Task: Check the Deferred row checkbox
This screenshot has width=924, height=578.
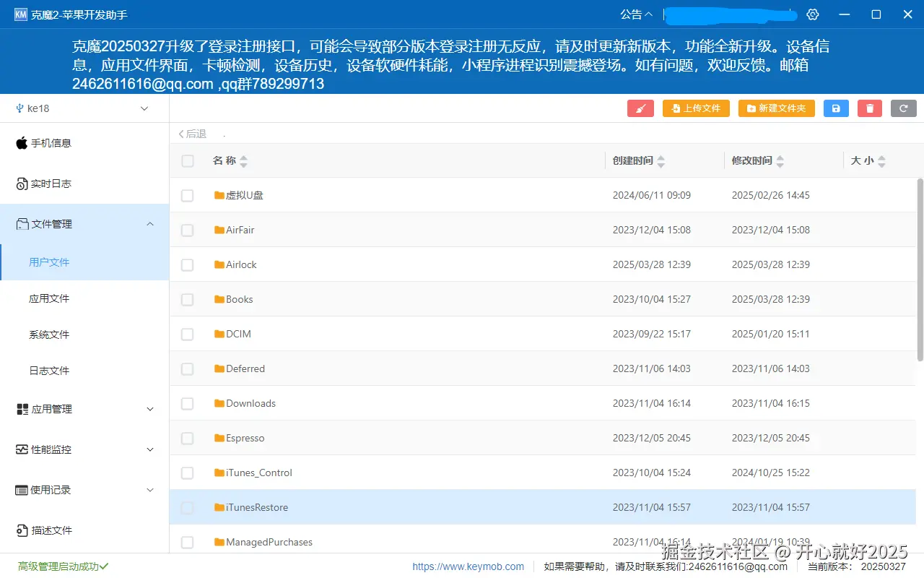Action: coord(187,369)
